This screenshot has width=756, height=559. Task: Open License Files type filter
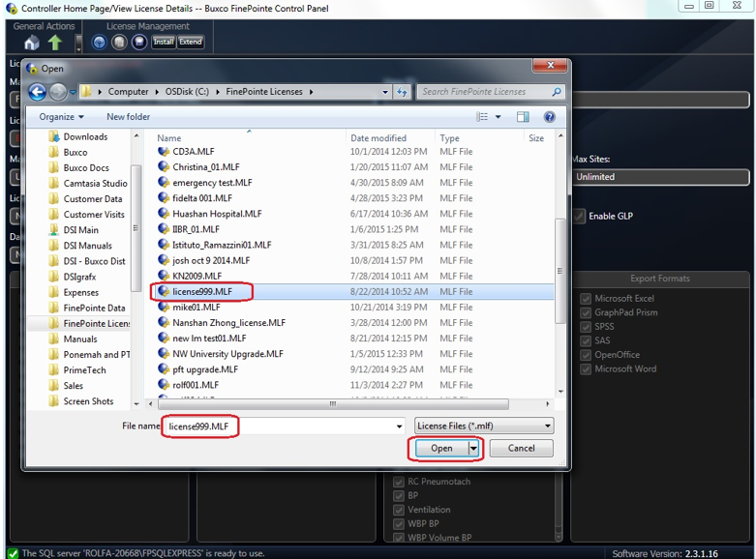coord(484,426)
